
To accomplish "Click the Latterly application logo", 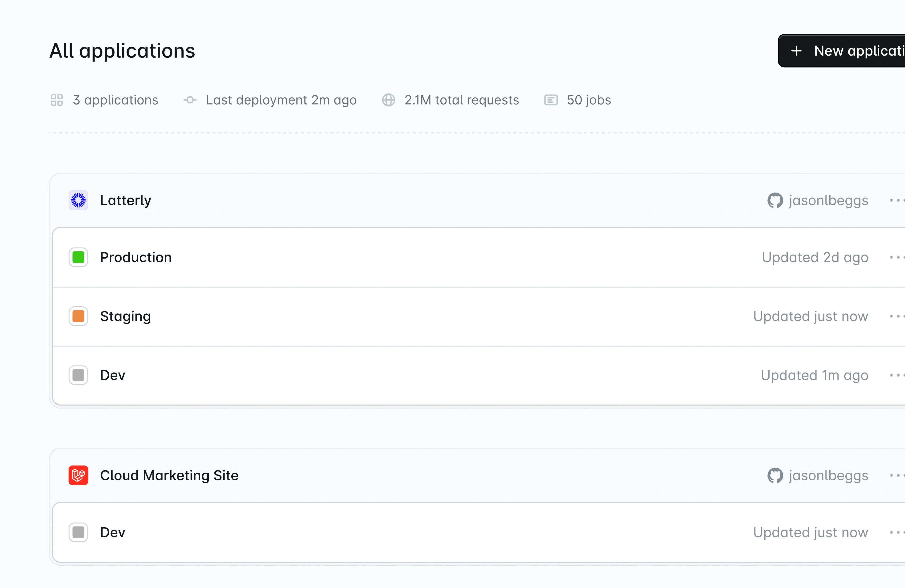I will coord(78,200).
